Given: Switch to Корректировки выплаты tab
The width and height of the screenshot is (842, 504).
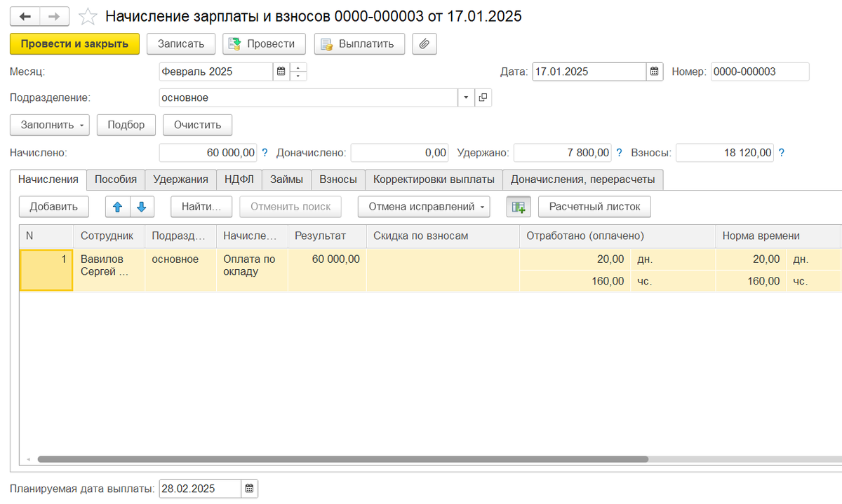Looking at the screenshot, I should tap(434, 179).
